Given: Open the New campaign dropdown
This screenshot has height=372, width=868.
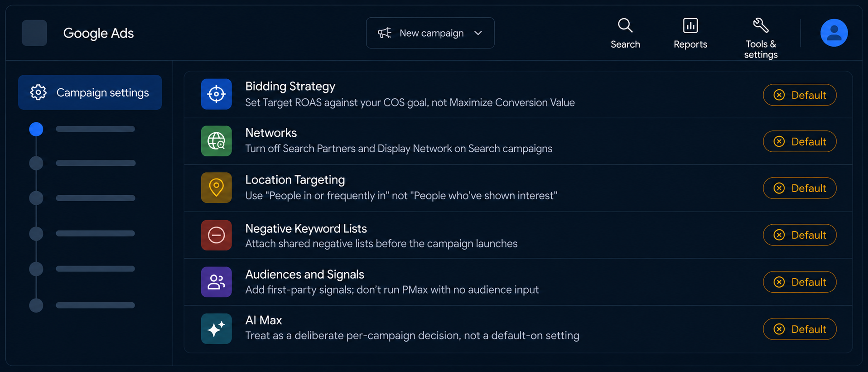Looking at the screenshot, I should [430, 33].
